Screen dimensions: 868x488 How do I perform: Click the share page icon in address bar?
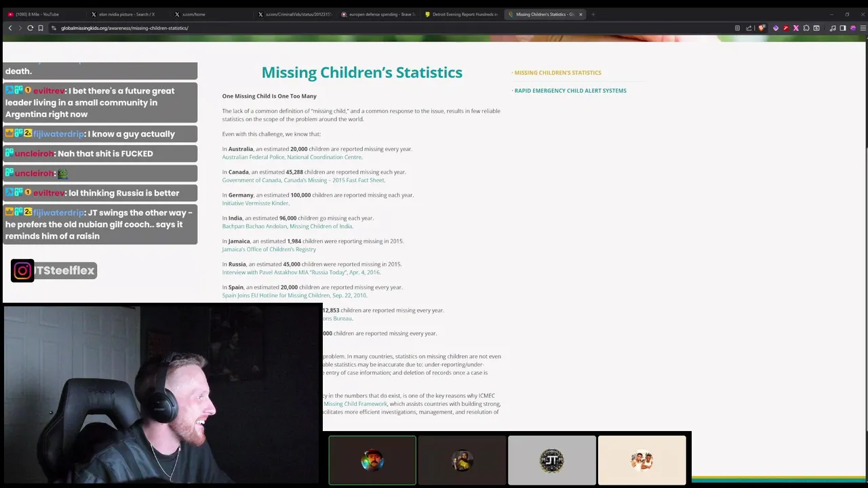749,28
